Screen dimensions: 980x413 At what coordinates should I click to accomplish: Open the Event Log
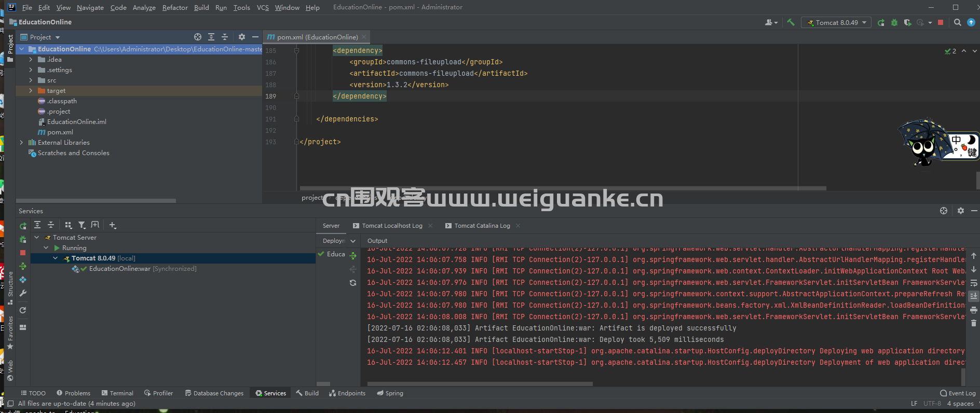click(x=958, y=393)
